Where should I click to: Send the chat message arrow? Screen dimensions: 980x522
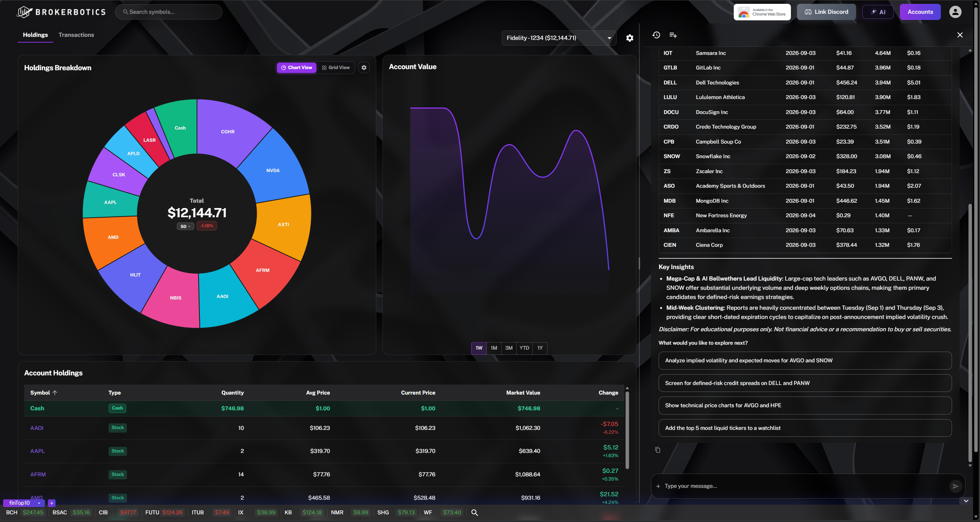point(955,486)
